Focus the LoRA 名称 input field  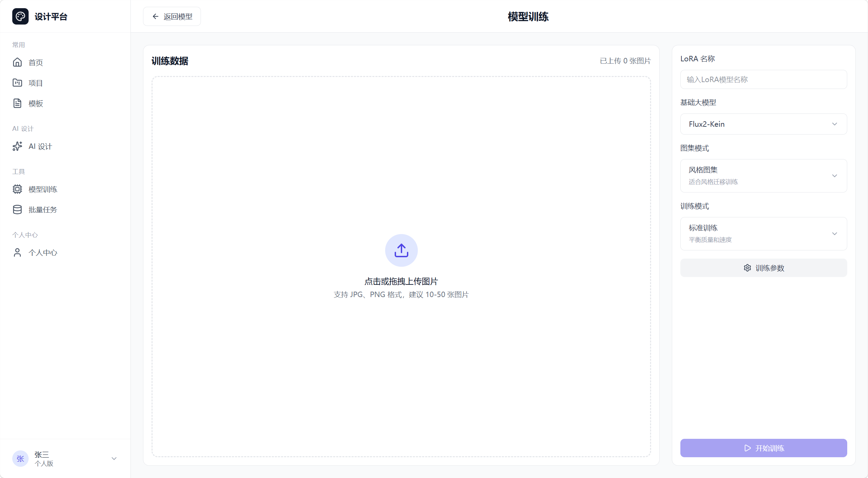click(763, 79)
